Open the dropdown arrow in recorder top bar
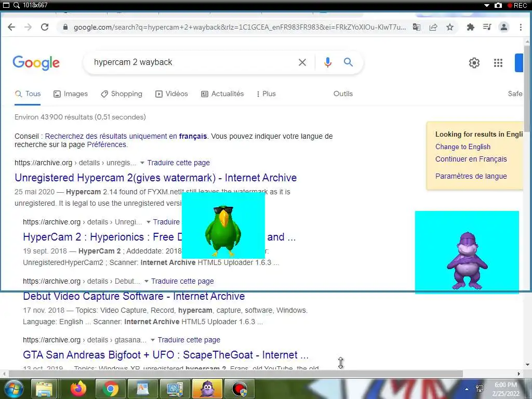Image resolution: width=532 pixels, height=399 pixels. point(486,5)
